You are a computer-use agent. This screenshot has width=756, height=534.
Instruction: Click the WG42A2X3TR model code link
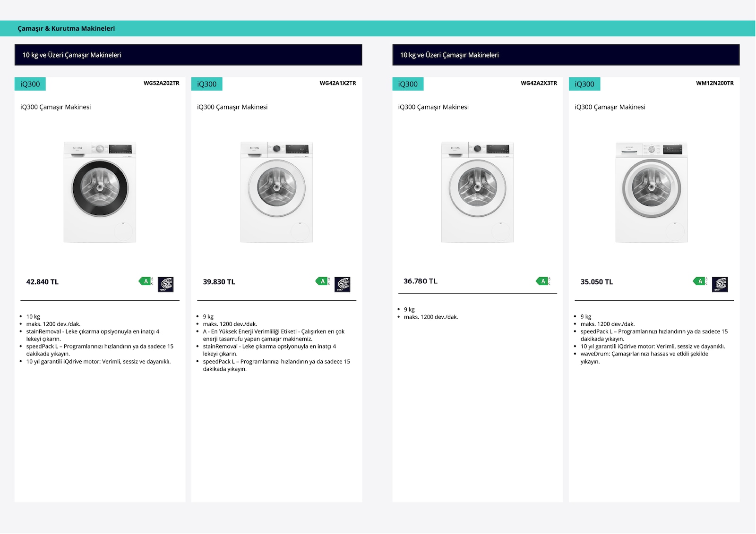539,83
